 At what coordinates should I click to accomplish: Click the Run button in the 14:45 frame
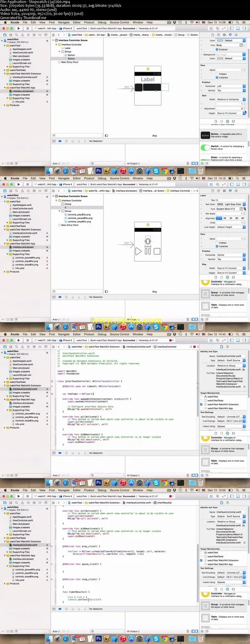point(19,341)
